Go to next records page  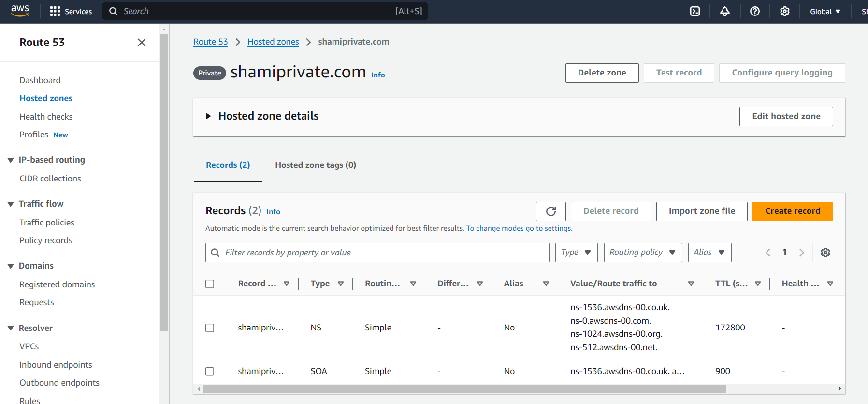[x=802, y=253]
